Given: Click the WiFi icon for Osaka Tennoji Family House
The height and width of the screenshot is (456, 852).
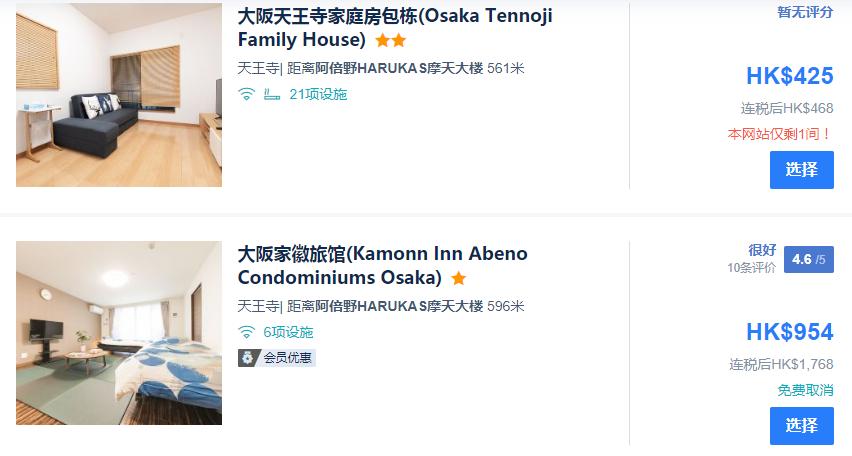Looking at the screenshot, I should point(246,94).
